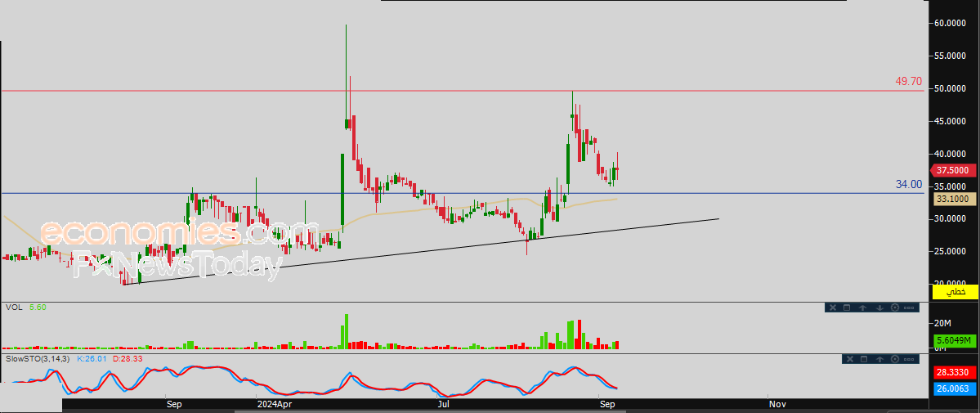This screenshot has width=980, height=413.
Task: Click the 25.0000 price axis label
Action: tap(951, 252)
